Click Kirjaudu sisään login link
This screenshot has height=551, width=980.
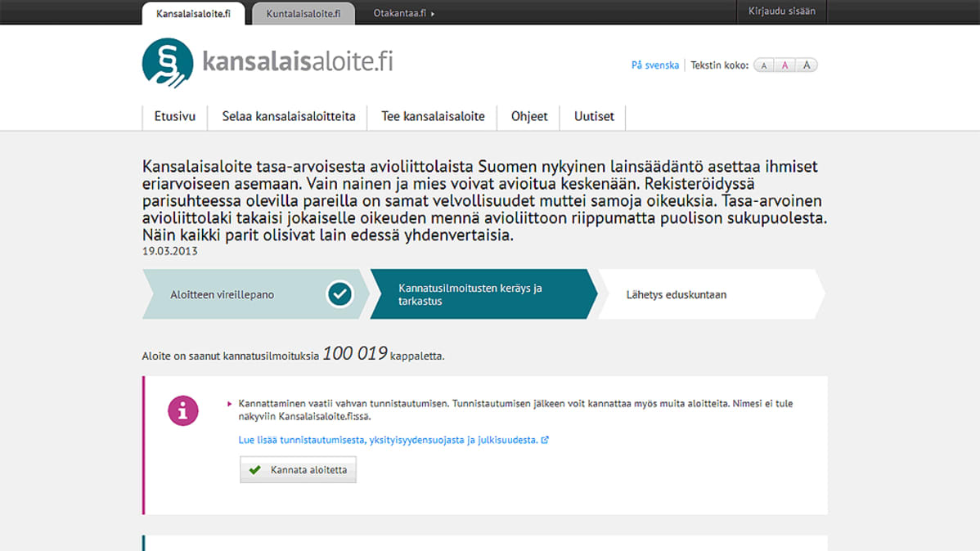(782, 11)
